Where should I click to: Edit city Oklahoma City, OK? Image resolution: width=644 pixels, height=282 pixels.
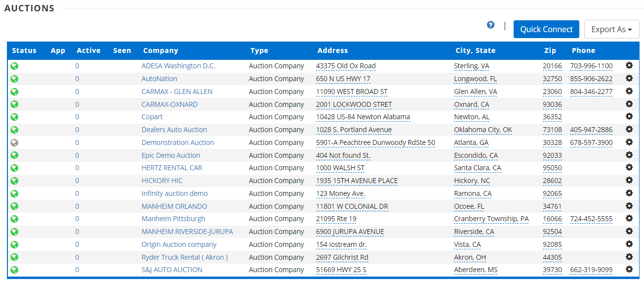pos(483,130)
